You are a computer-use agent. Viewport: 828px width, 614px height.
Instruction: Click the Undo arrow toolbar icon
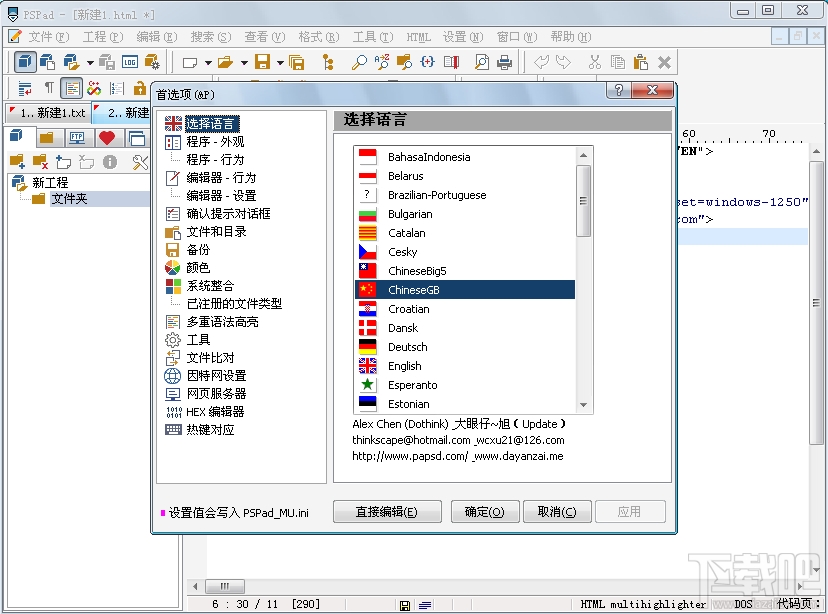point(541,62)
